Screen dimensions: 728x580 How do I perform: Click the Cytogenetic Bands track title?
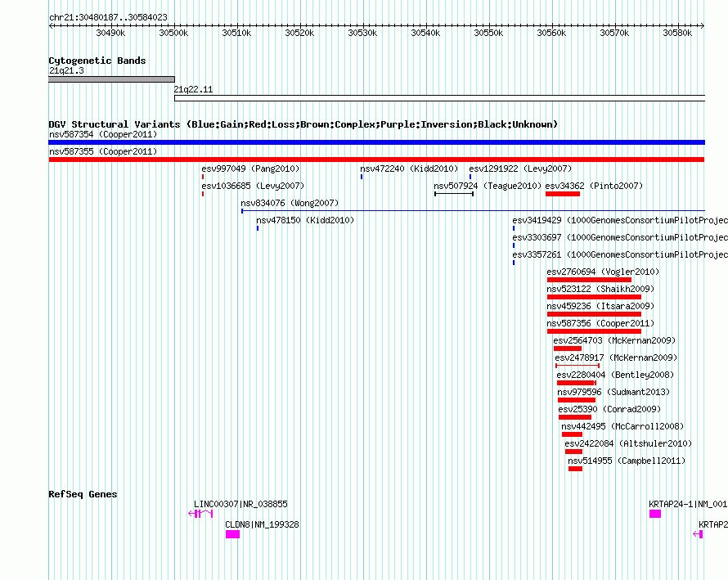pyautogui.click(x=97, y=61)
